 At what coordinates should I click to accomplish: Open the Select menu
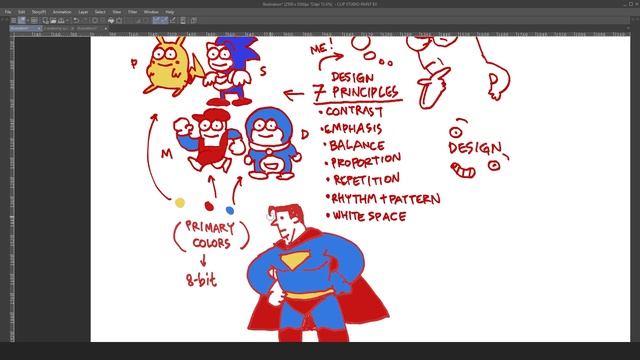coord(100,12)
